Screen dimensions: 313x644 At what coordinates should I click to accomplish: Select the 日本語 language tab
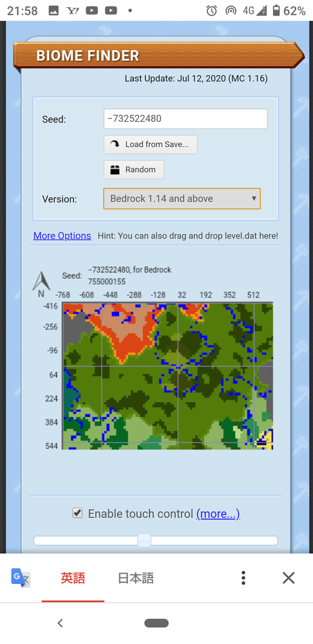point(136,578)
